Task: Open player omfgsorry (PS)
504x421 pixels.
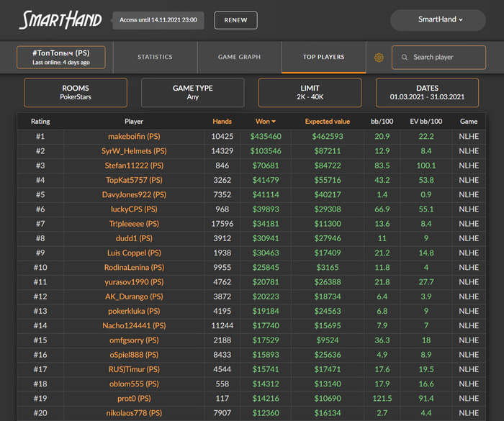Action: [x=134, y=340]
